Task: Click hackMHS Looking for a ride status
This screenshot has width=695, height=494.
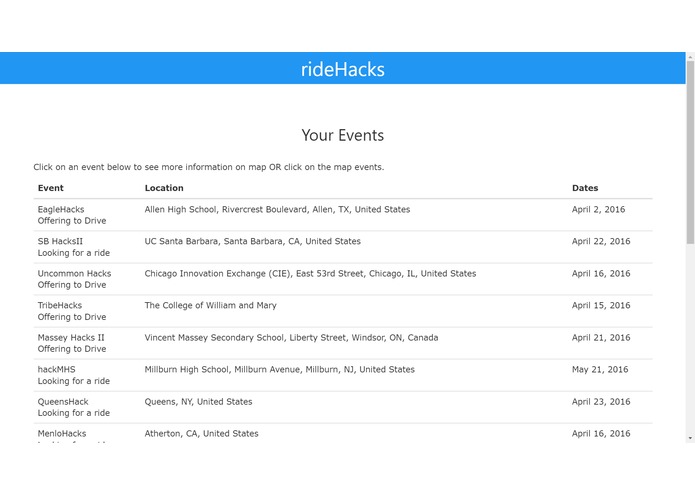Action: (x=74, y=381)
